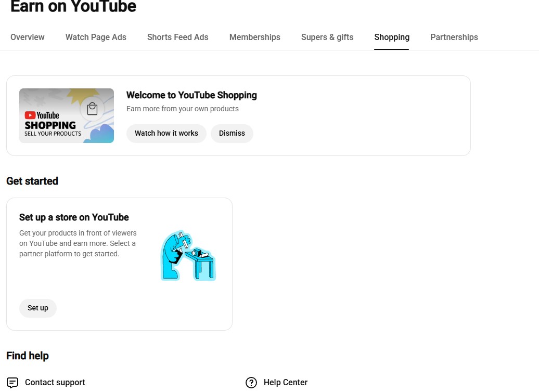Click the 'Earn on YouTube' page title
This screenshot has height=392, width=539.
[x=73, y=6]
